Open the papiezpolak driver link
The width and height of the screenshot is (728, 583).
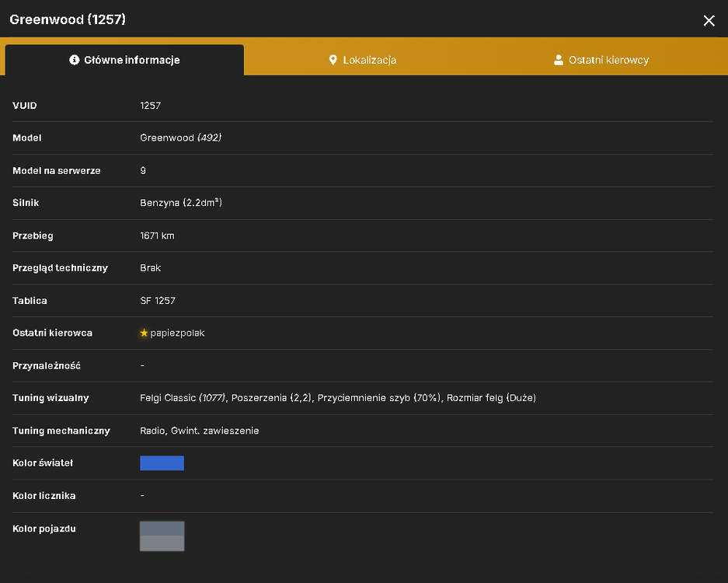coord(177,333)
